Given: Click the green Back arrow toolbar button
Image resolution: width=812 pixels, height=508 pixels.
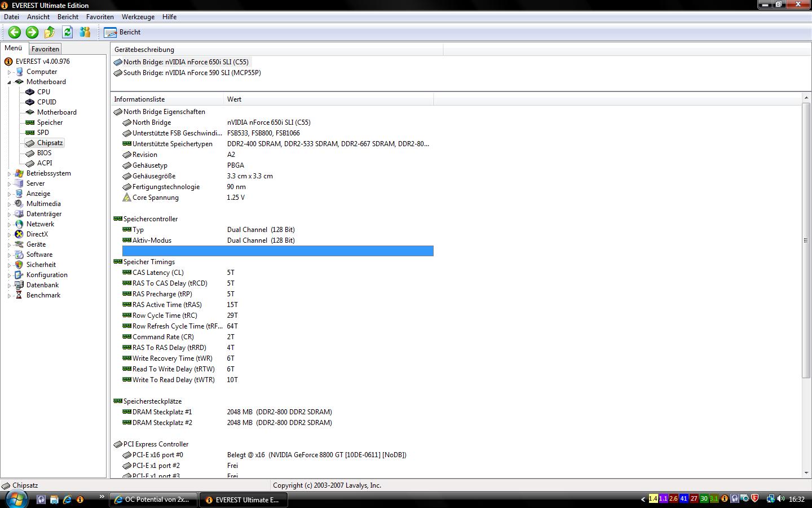Looking at the screenshot, I should click(15, 32).
